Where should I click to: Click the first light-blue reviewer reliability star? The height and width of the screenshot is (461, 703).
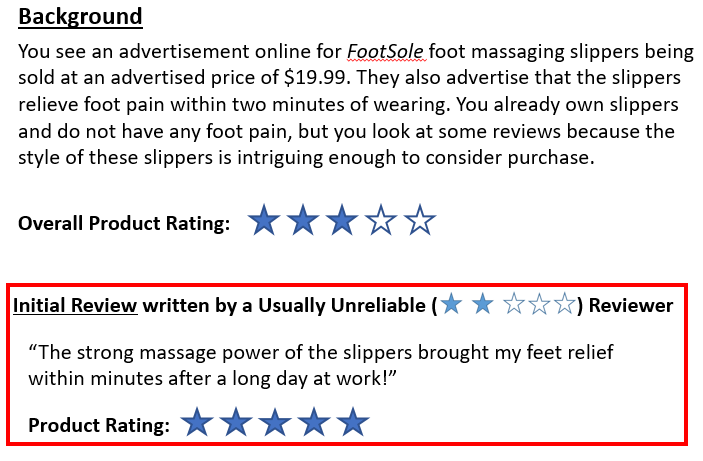(452, 304)
